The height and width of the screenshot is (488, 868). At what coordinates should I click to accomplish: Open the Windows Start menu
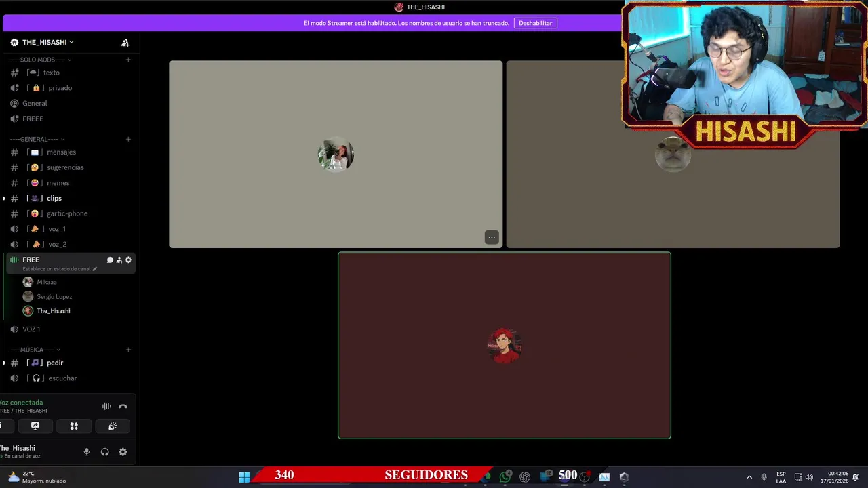click(244, 476)
